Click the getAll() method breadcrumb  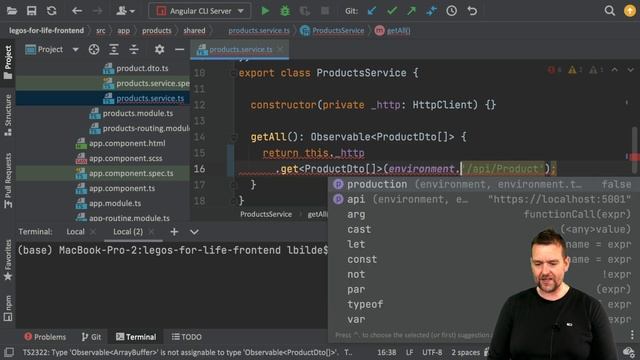[x=393, y=31]
